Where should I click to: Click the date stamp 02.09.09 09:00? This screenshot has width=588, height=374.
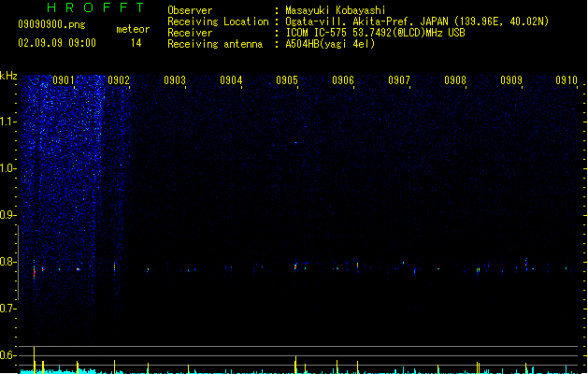tap(57, 43)
